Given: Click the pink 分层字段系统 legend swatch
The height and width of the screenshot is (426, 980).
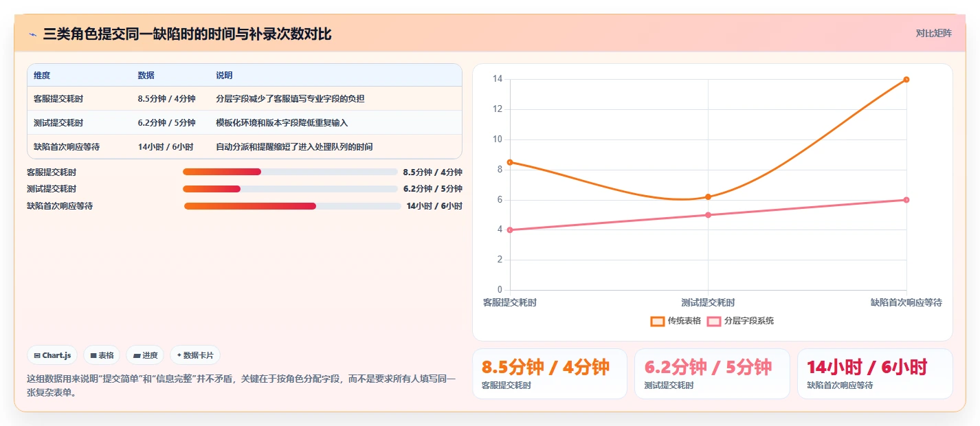Looking at the screenshot, I should [x=715, y=321].
